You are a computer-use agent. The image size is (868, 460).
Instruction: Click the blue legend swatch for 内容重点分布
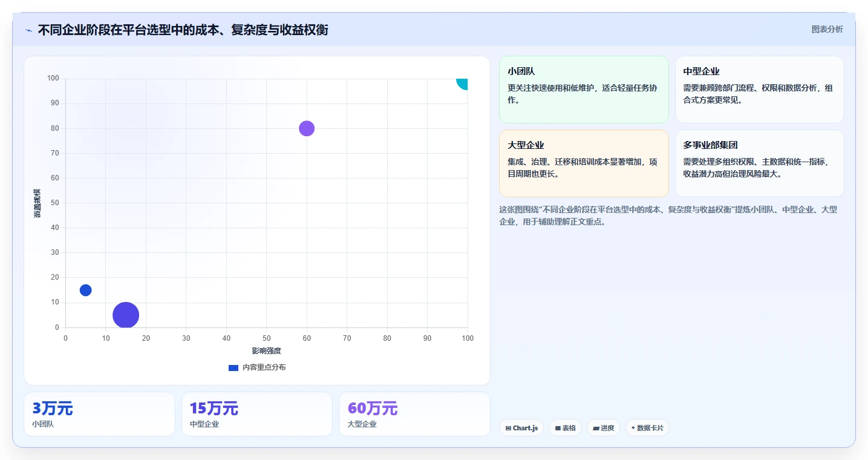pos(233,367)
